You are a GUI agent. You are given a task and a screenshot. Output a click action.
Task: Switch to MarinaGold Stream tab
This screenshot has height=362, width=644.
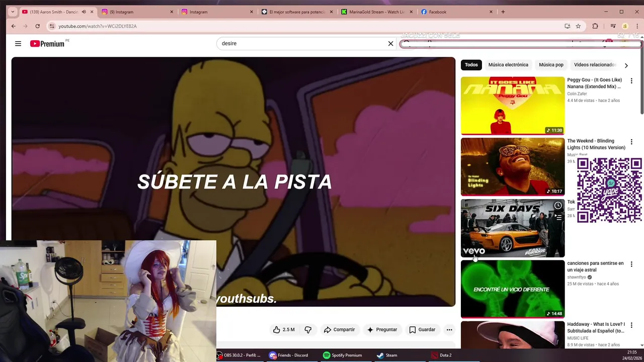click(376, 12)
